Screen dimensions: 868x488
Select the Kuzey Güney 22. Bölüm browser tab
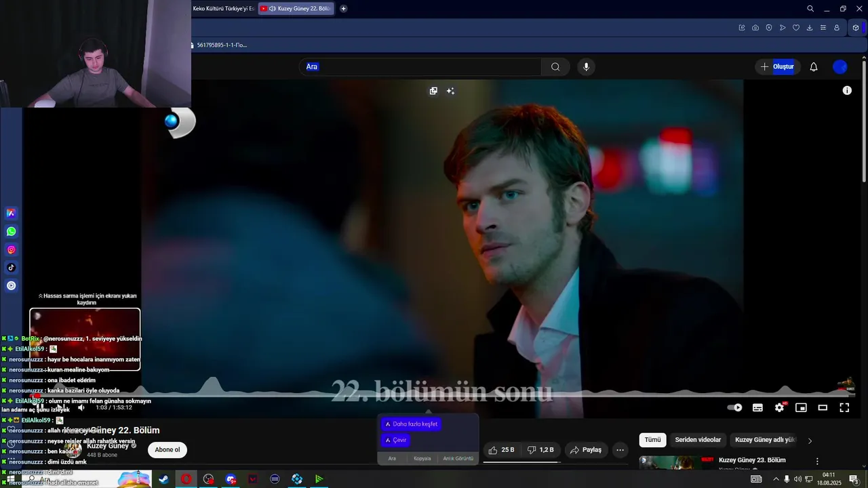tap(297, 9)
